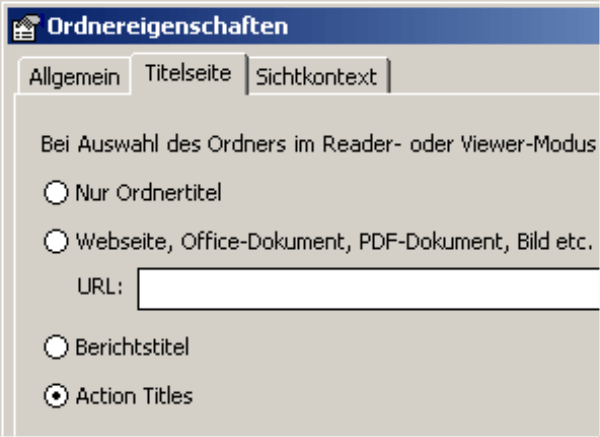Focus the URL text input field
This screenshot has width=600, height=437.
point(368,289)
